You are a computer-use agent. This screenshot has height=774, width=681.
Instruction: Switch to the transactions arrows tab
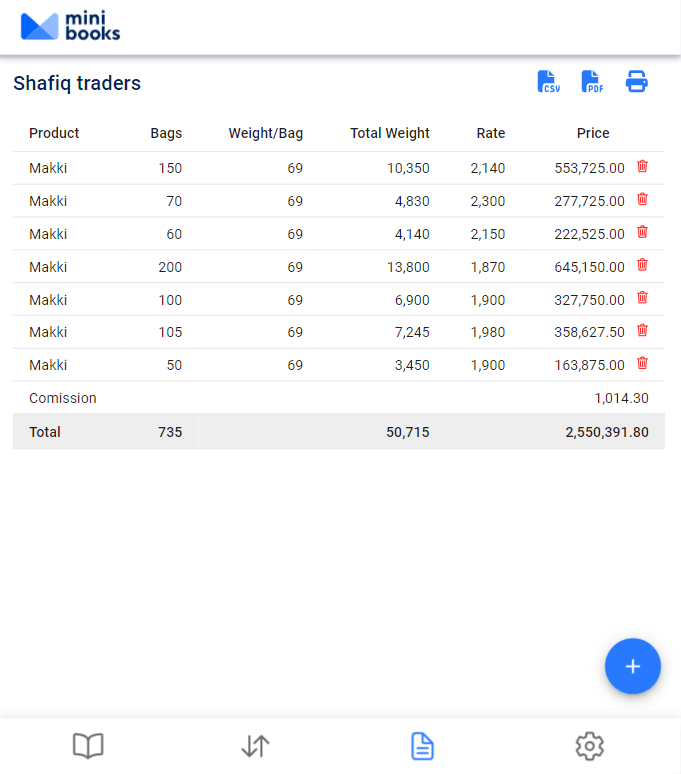click(x=256, y=746)
